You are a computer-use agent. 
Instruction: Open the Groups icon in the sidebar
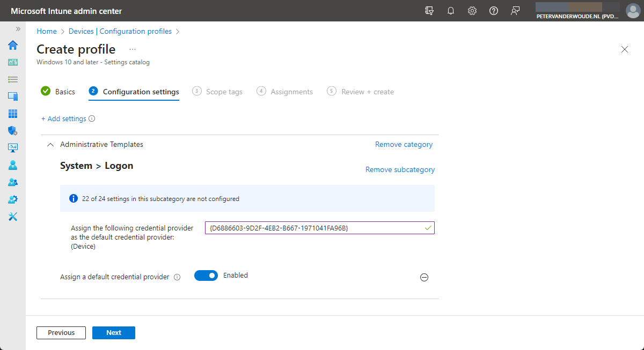click(x=12, y=182)
